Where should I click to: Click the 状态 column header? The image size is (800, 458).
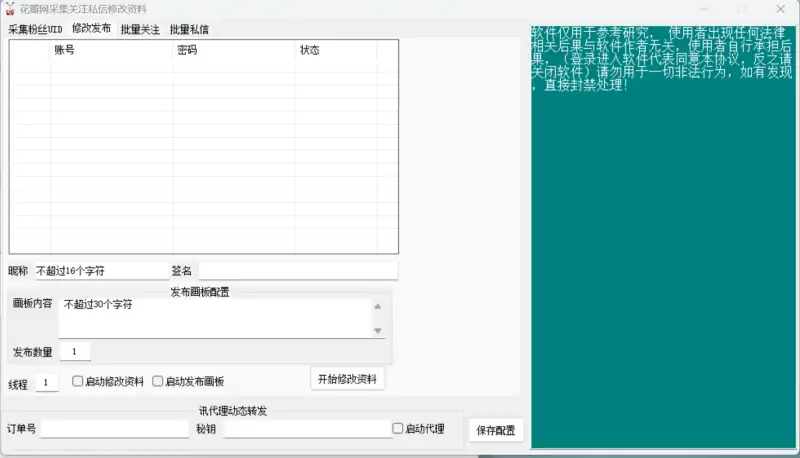coord(336,50)
